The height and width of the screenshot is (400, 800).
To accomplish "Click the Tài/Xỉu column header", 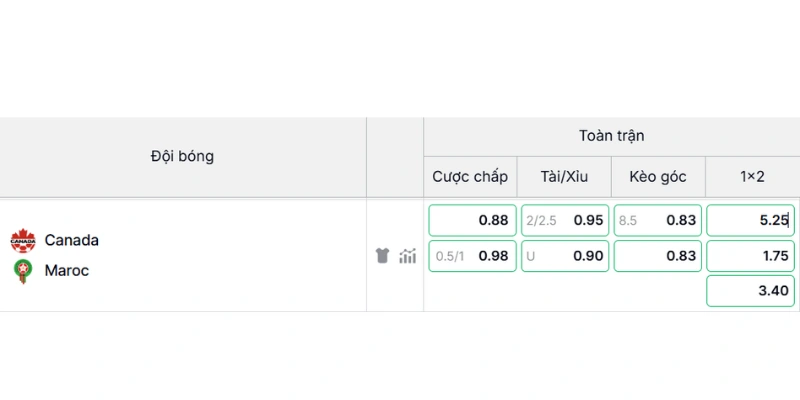I will (x=564, y=177).
